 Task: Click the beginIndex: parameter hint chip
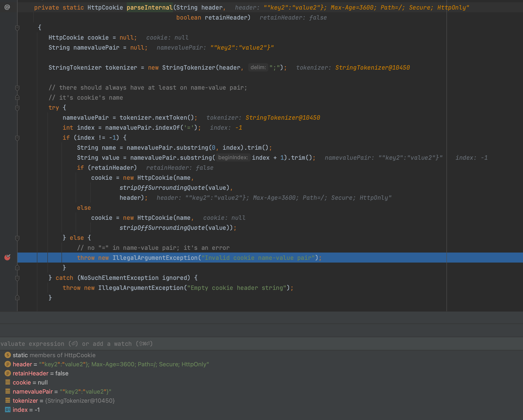point(233,157)
